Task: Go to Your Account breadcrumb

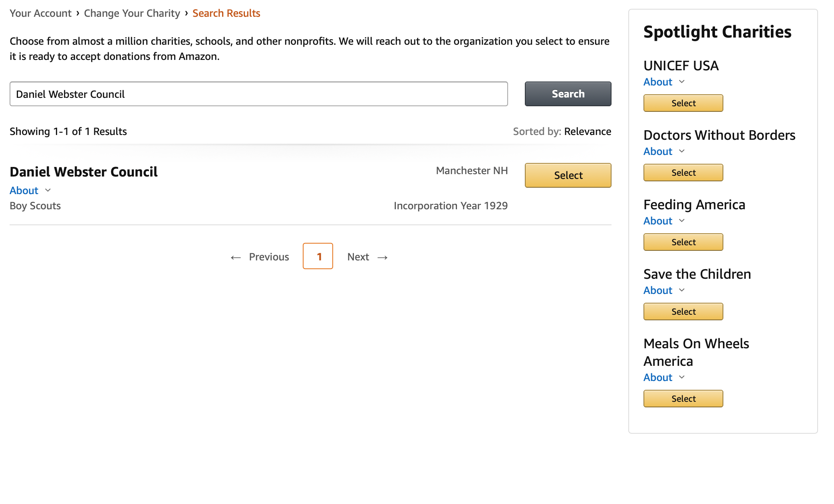Action: tap(40, 13)
